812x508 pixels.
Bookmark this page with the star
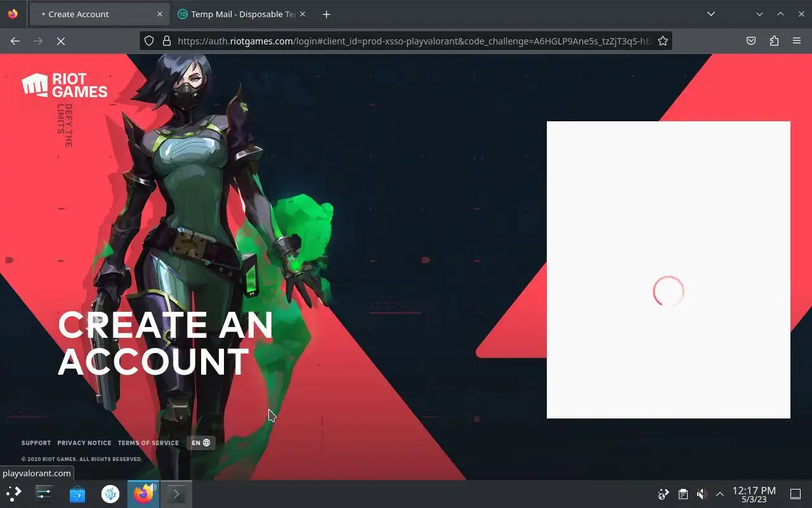tap(663, 41)
